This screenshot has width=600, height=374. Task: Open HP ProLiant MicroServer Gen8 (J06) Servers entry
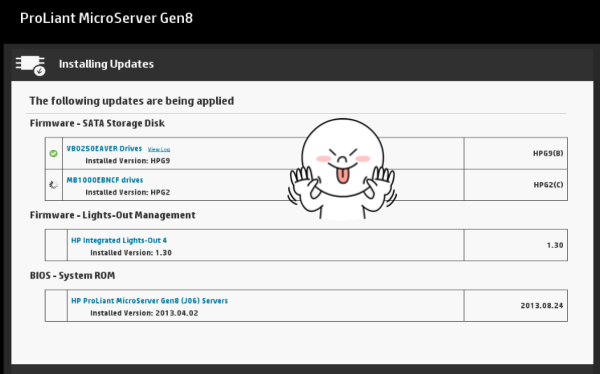[149, 301]
